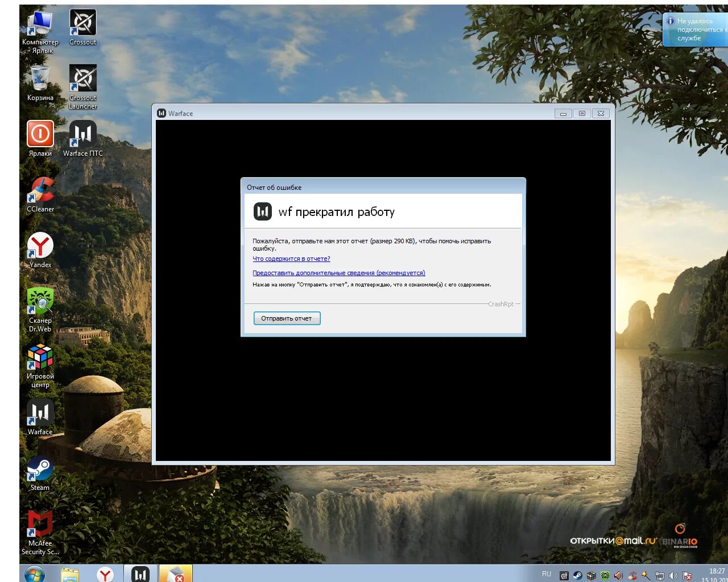Open the Windows Start menu orb
728x582 pixels.
(x=34, y=574)
